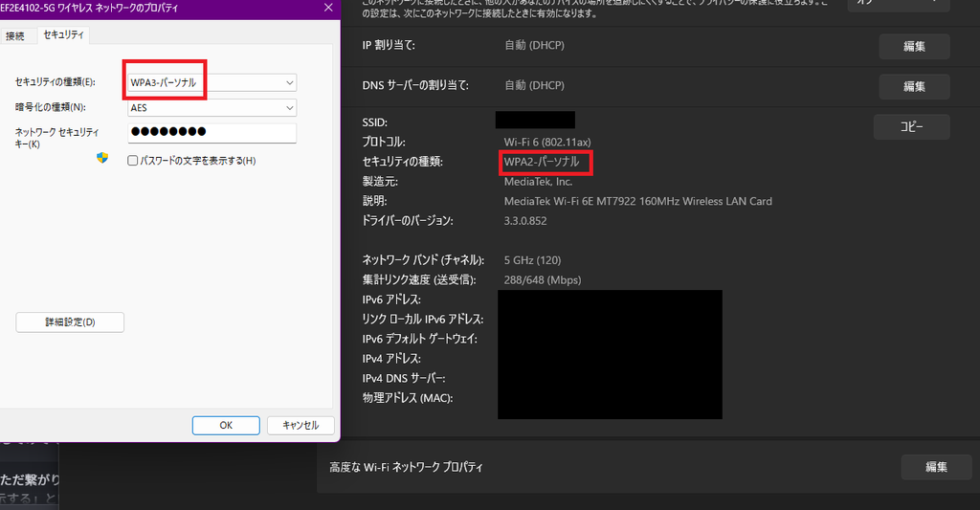Screen dimensions: 980x510
Task: Click 編集 next to IP 割り当て
Action: (x=914, y=46)
